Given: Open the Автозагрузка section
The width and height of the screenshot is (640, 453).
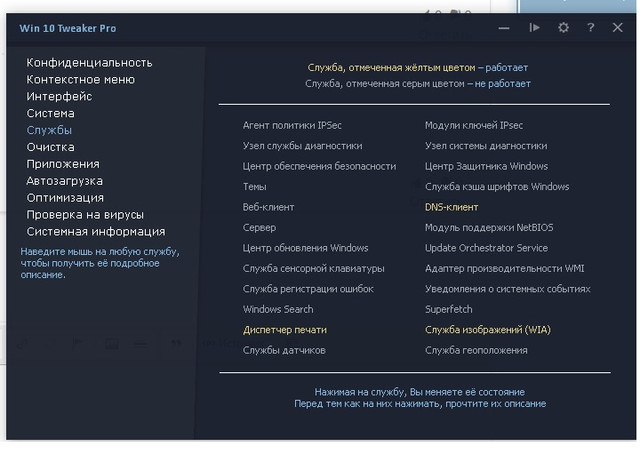Looking at the screenshot, I should 64,181.
